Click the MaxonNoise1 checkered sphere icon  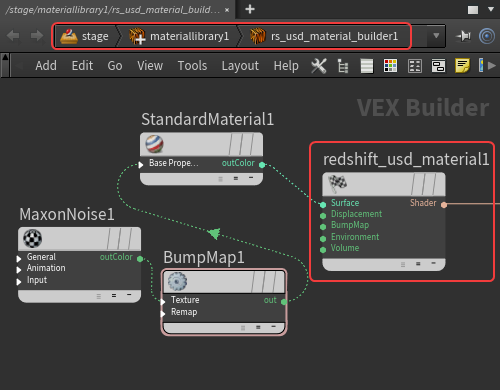(32, 239)
